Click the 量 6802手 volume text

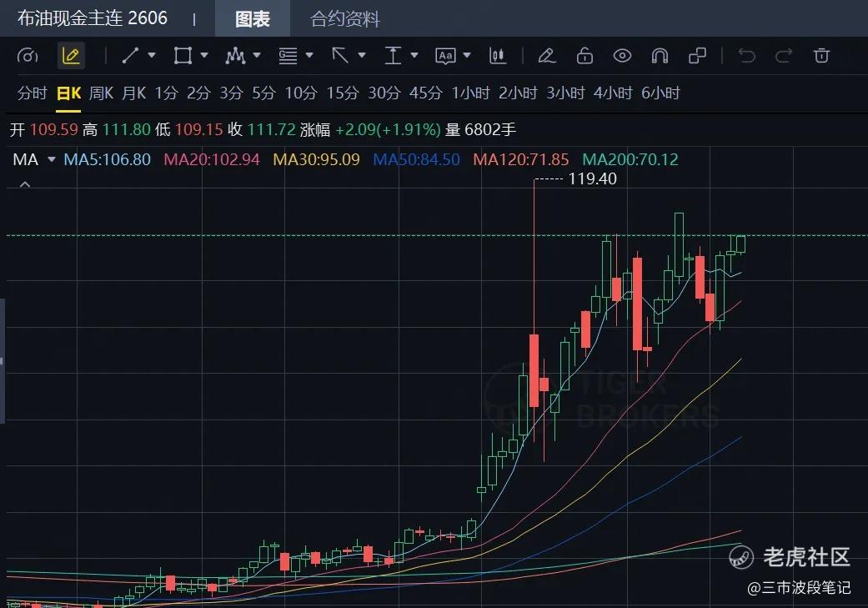(480, 129)
